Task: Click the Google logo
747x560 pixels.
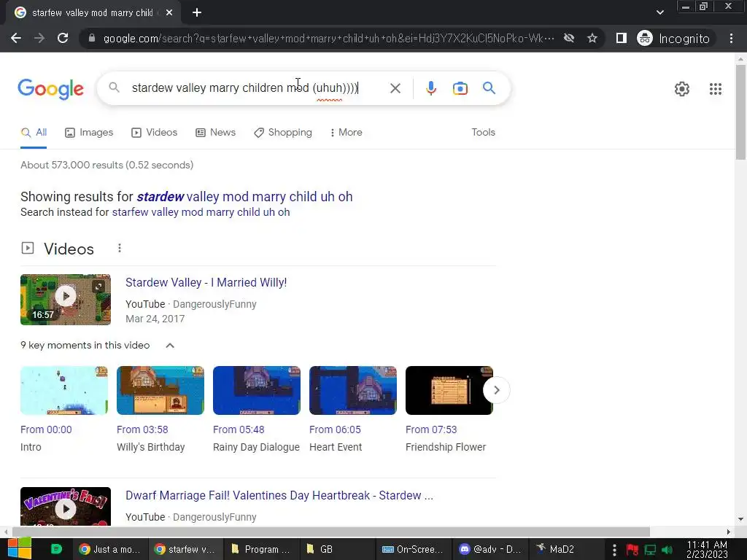Action: pyautogui.click(x=50, y=88)
